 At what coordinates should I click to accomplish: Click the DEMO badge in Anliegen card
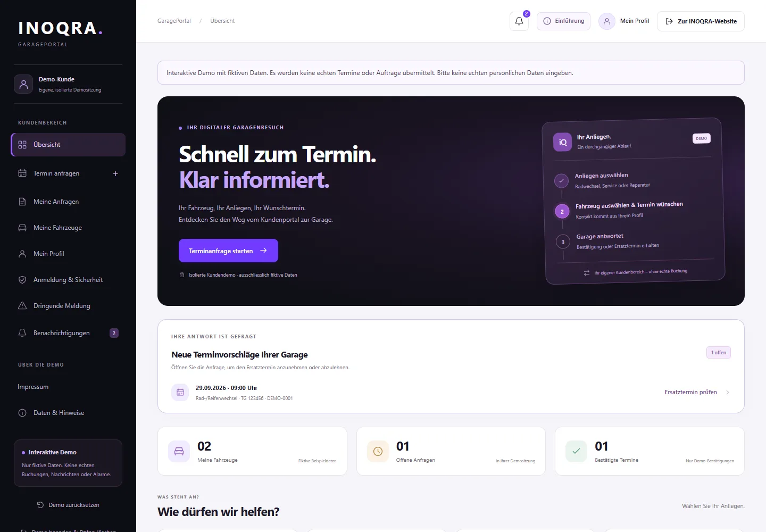coord(702,138)
